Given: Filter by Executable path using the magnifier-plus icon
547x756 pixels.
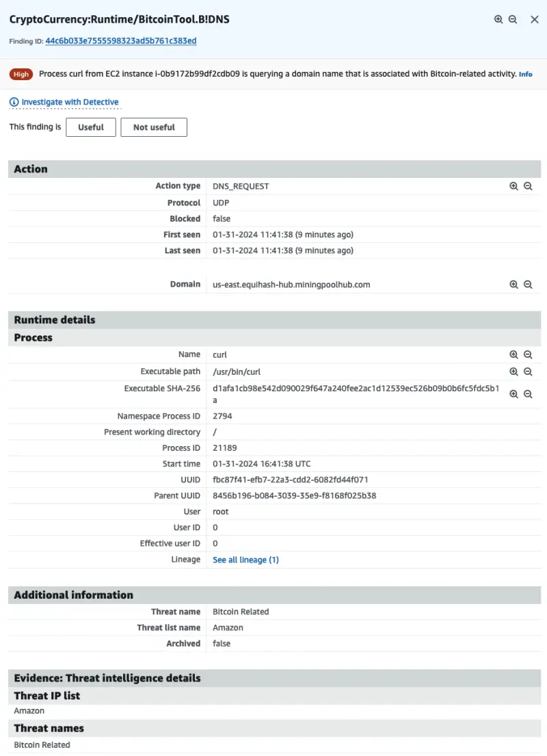Looking at the screenshot, I should [x=513, y=371].
